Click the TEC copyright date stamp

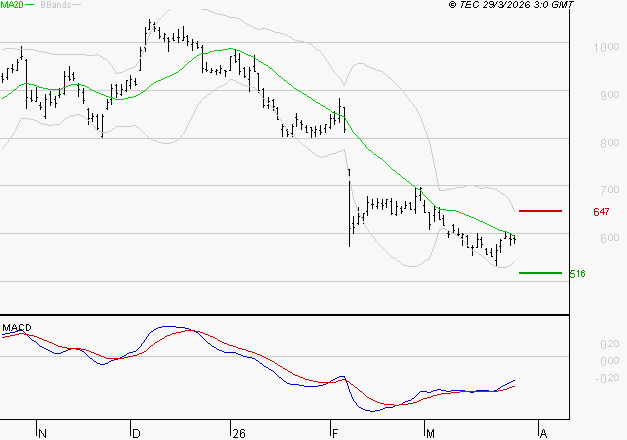(511, 4)
